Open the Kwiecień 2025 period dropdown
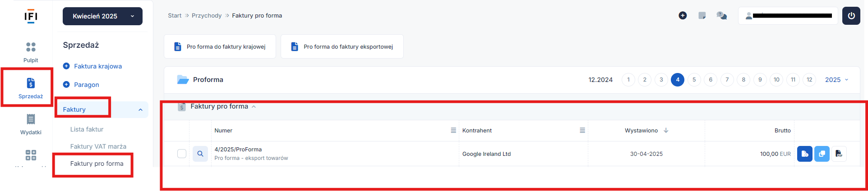The height and width of the screenshot is (191, 868). pyautogui.click(x=102, y=16)
